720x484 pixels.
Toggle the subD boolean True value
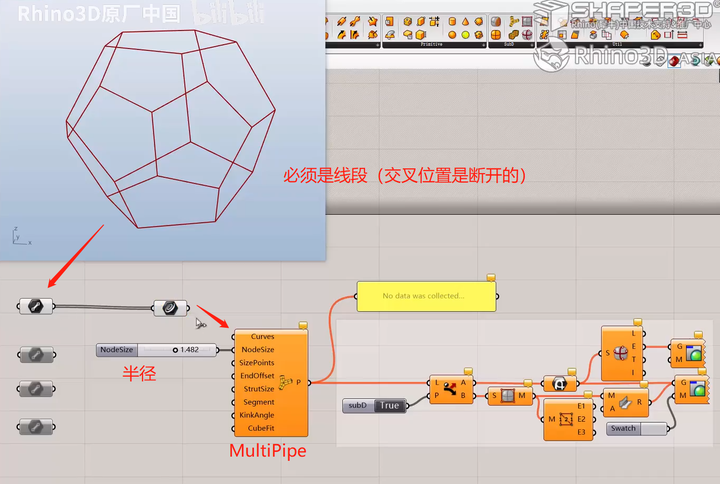click(389, 405)
